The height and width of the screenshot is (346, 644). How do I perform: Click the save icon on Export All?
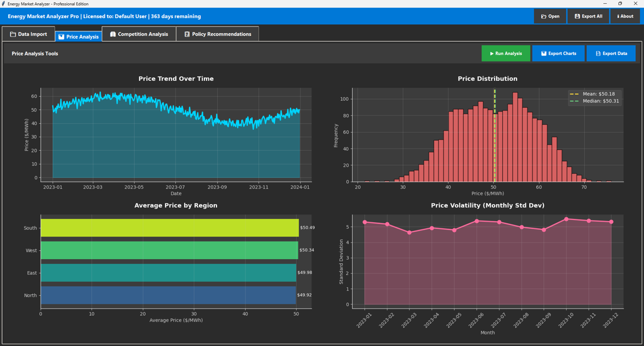577,17
